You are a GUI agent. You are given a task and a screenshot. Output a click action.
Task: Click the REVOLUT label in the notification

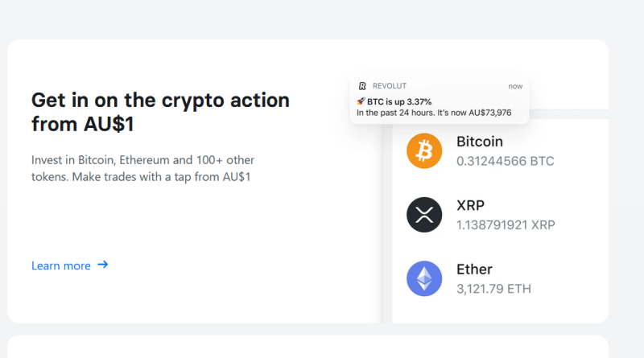tap(390, 86)
